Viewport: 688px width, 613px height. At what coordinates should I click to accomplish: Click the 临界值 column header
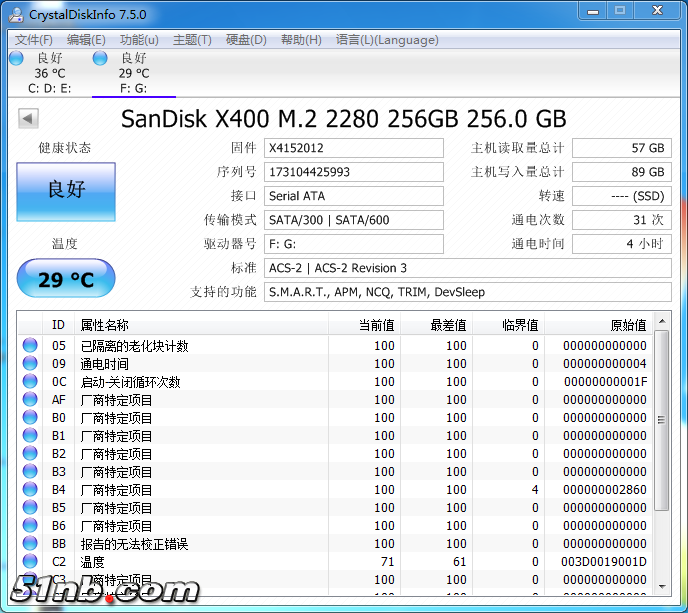point(509,325)
